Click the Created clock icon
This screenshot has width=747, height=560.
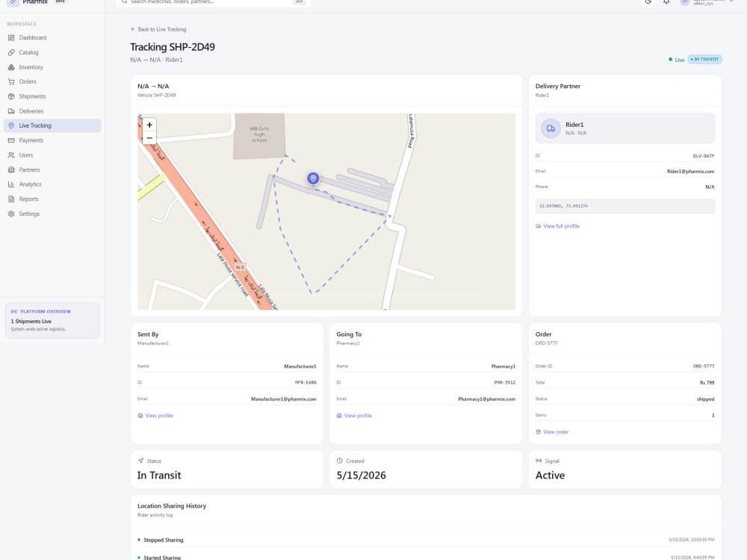click(340, 461)
